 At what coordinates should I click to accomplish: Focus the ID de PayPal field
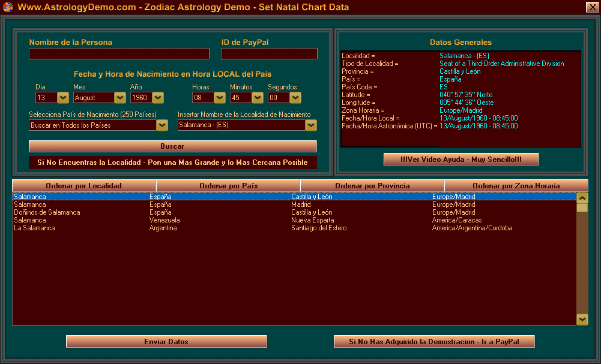point(269,54)
